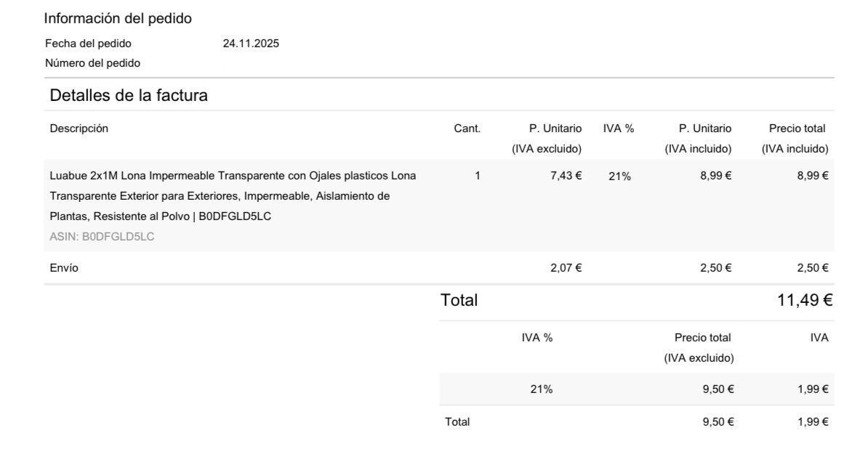Image resolution: width=868 pixels, height=454 pixels.
Task: Click the grey ASIN: B0DFGLD5LC line
Action: coord(102,236)
